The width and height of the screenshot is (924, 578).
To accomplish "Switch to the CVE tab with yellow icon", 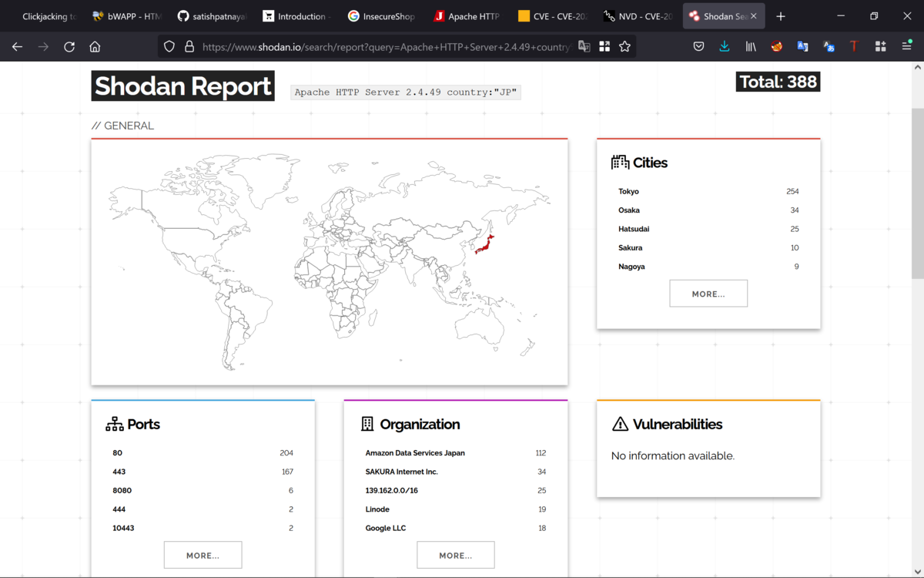I will coord(552,16).
